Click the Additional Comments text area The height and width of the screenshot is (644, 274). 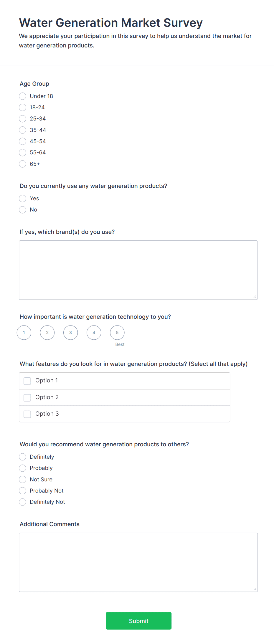(x=138, y=562)
